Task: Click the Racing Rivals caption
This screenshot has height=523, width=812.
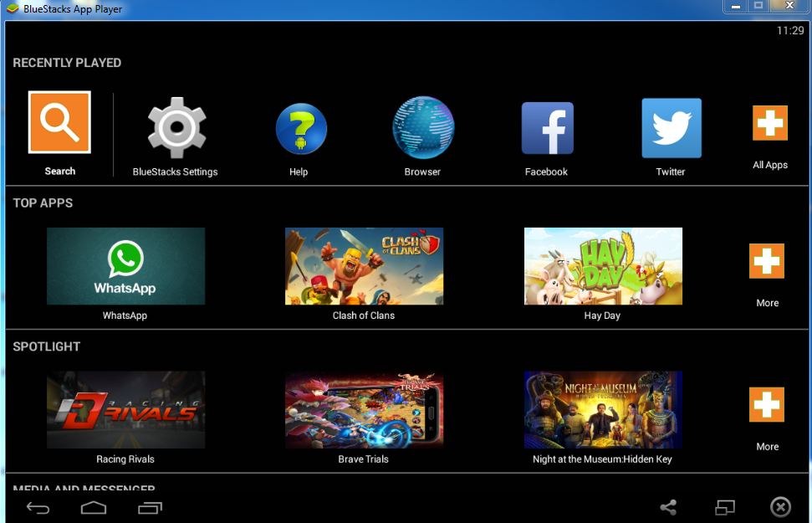Action: [125, 459]
